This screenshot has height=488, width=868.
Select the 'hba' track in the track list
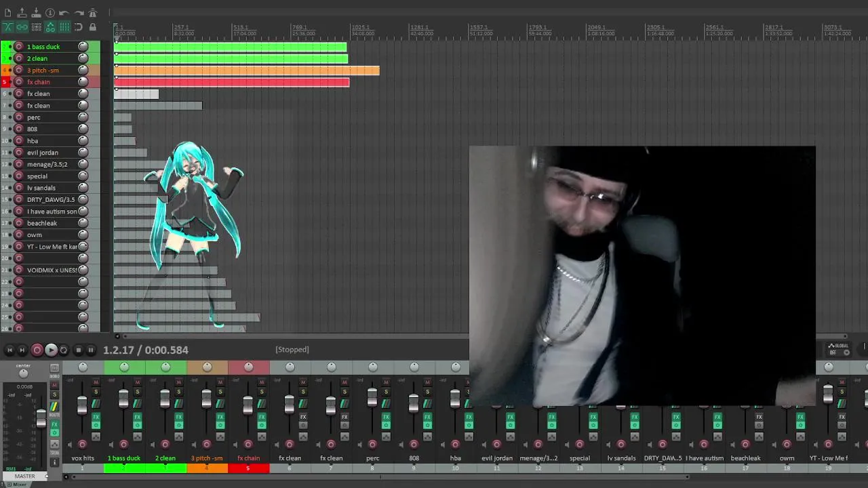click(x=33, y=141)
